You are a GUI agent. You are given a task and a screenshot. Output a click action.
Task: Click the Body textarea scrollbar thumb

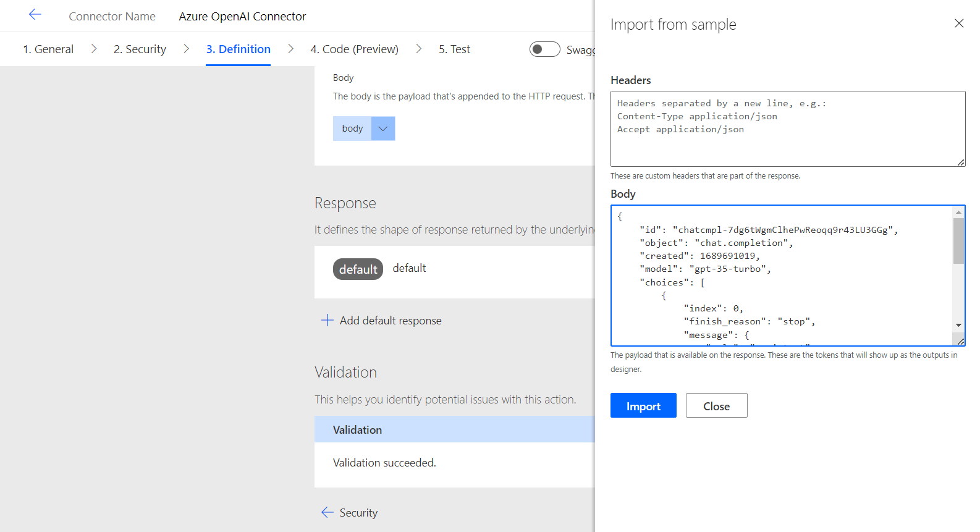point(958,241)
